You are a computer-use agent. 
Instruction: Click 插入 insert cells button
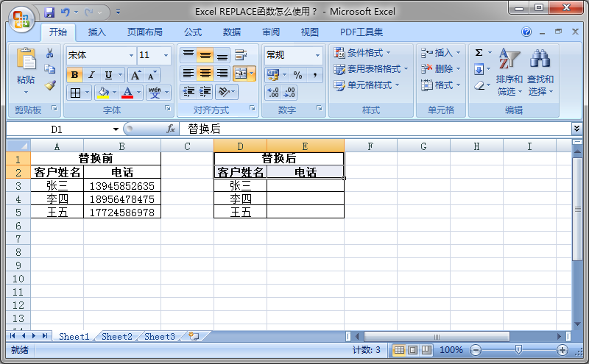440,53
